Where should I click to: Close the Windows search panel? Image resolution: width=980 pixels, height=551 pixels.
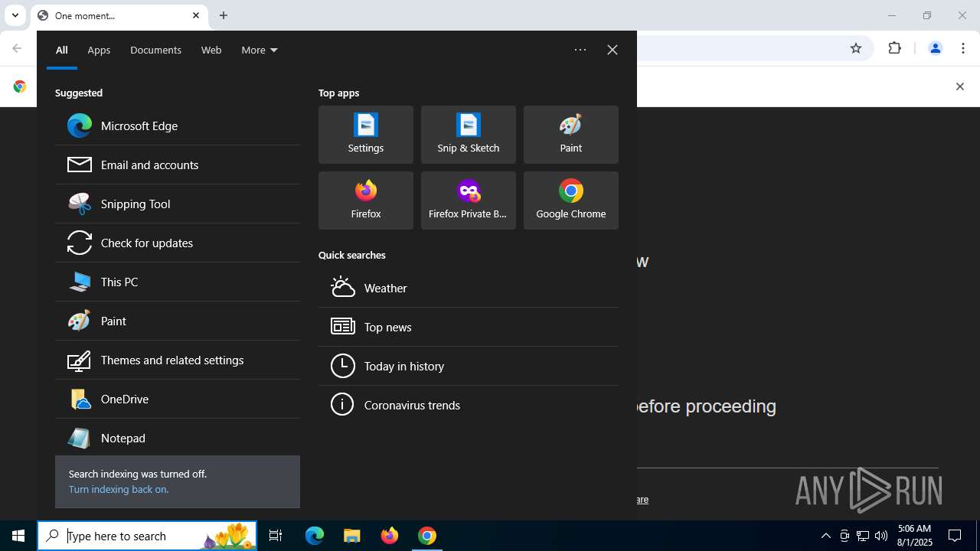[x=612, y=50]
